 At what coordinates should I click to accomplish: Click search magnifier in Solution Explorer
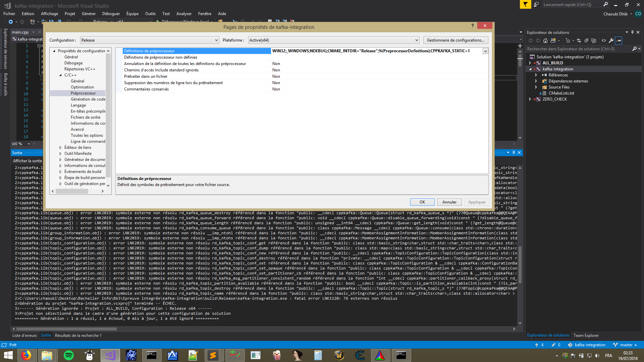point(634,49)
